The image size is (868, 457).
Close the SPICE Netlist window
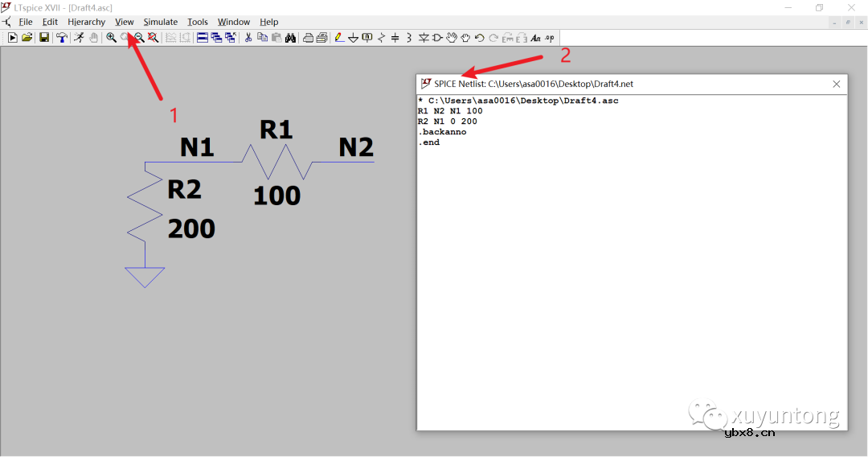pyautogui.click(x=837, y=84)
